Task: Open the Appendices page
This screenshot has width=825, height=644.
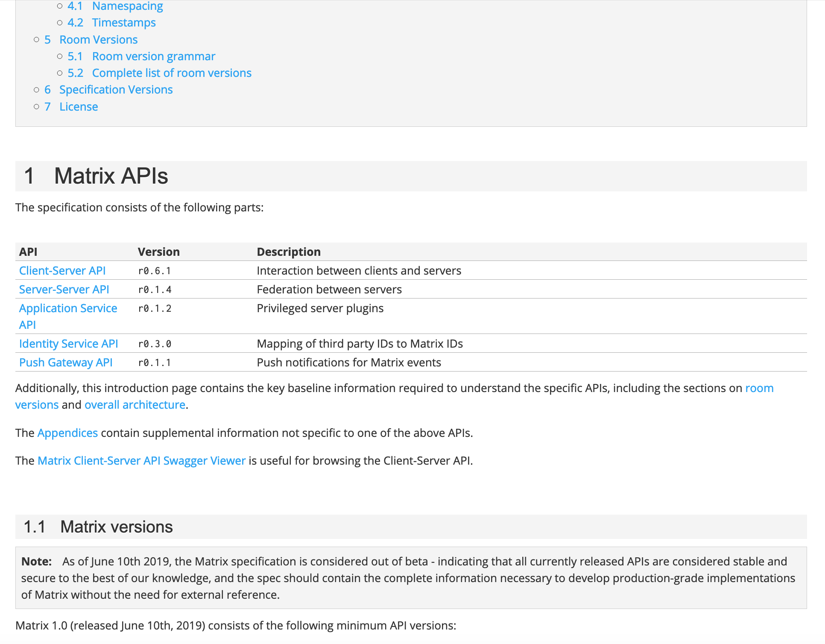Action: tap(67, 433)
